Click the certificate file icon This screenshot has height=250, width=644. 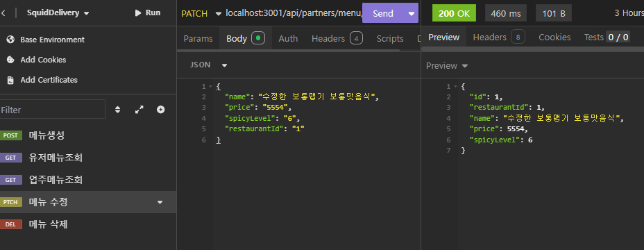(10, 80)
